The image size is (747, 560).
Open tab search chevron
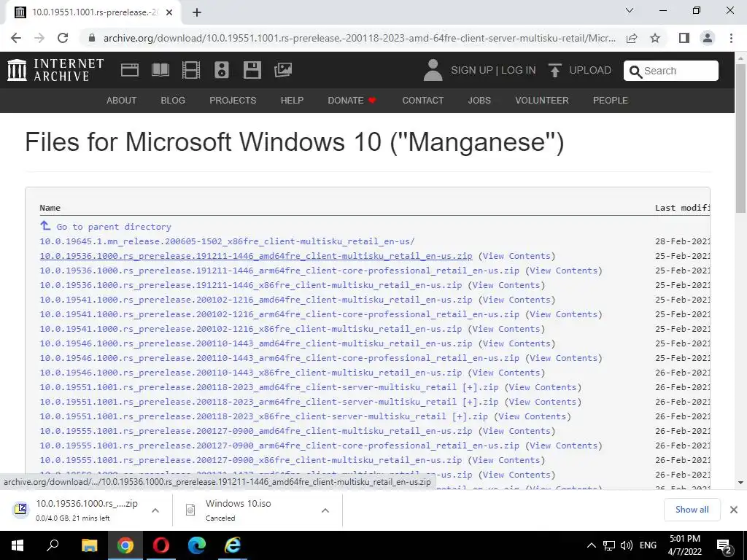tap(630, 10)
